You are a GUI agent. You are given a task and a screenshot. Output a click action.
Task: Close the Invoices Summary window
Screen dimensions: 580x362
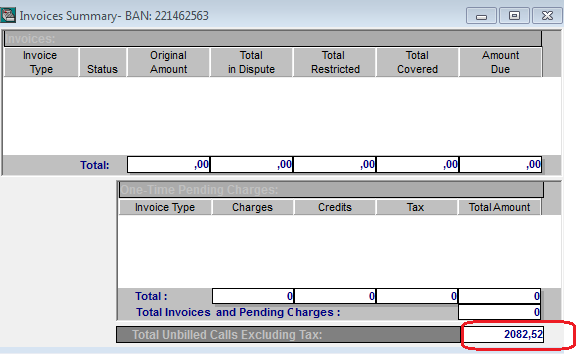(x=547, y=16)
